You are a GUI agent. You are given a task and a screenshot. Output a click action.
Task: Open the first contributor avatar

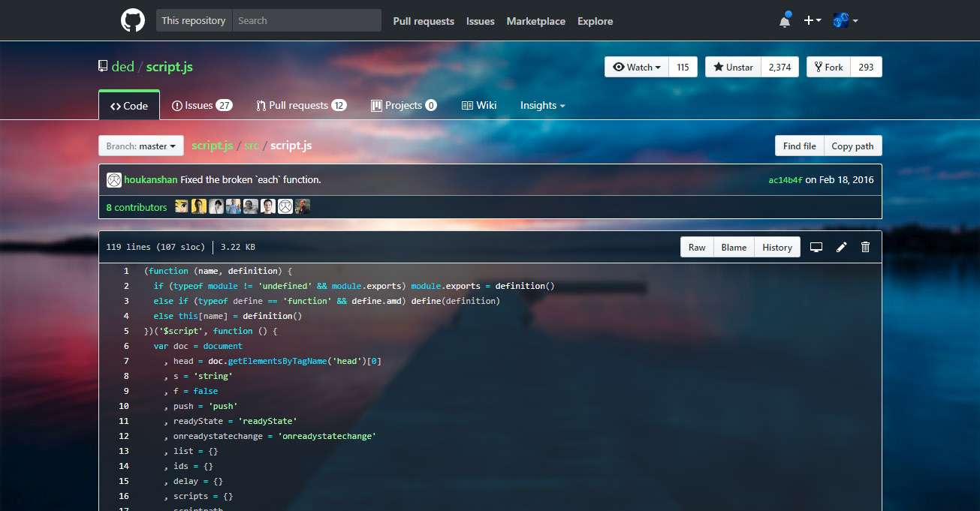pos(181,206)
